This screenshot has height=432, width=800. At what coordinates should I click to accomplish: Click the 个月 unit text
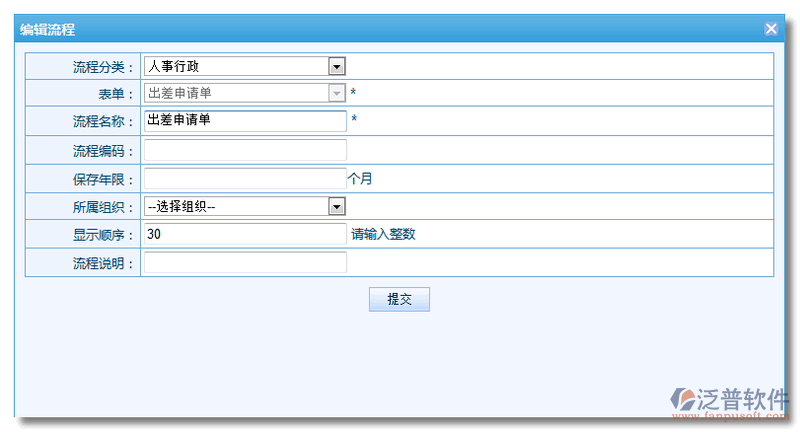click(x=360, y=179)
